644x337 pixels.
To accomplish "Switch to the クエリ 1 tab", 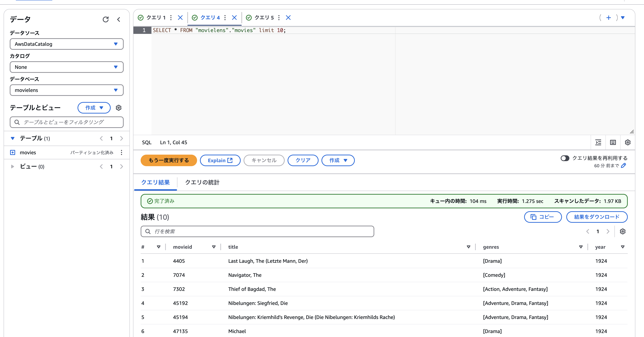I will click(156, 17).
